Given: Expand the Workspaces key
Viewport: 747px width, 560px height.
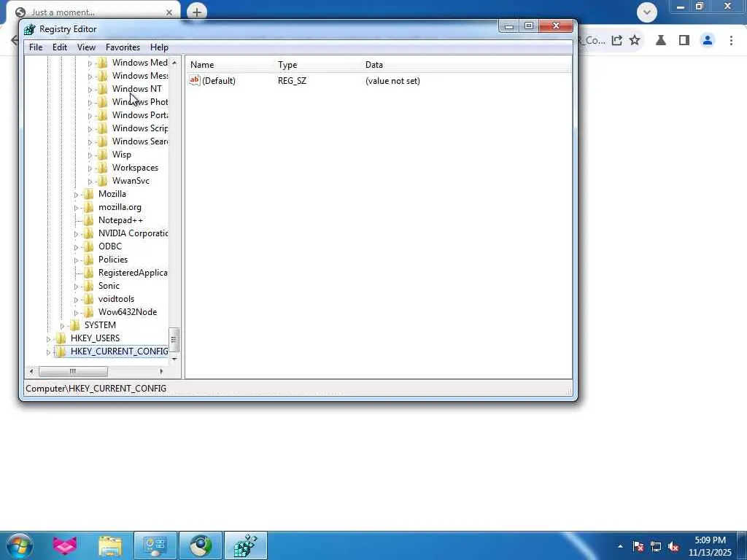Looking at the screenshot, I should click(90, 168).
